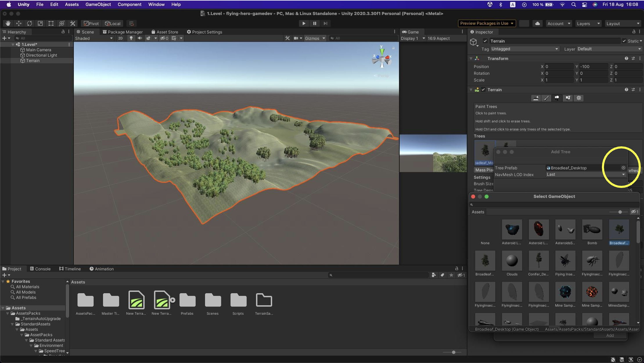
Task: Select Paint Details tool icon
Action: pos(568,98)
